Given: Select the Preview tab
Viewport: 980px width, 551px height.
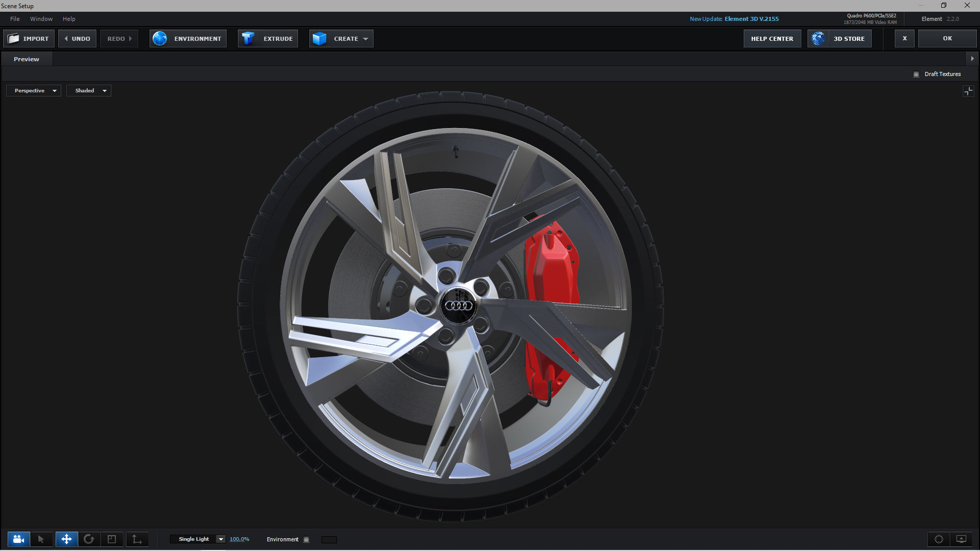Looking at the screenshot, I should coord(27,59).
